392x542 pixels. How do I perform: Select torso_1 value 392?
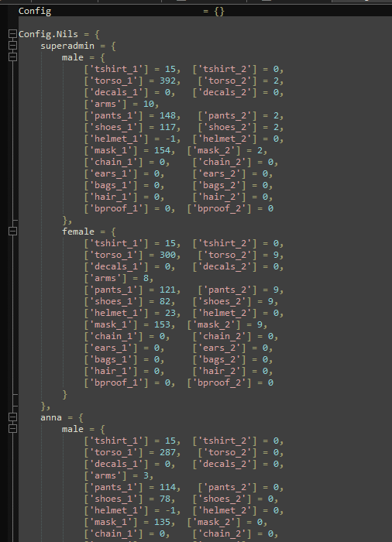[x=167, y=81]
